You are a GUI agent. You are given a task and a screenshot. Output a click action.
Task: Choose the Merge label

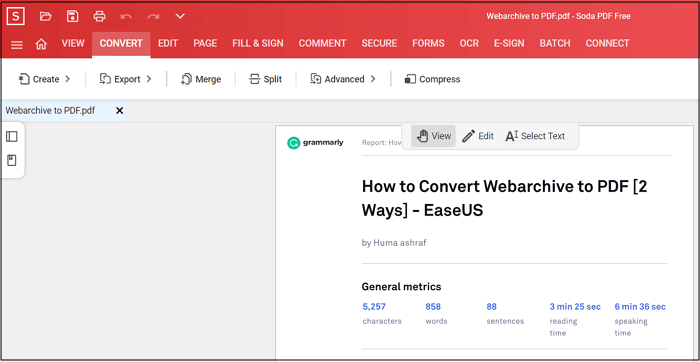(x=208, y=79)
